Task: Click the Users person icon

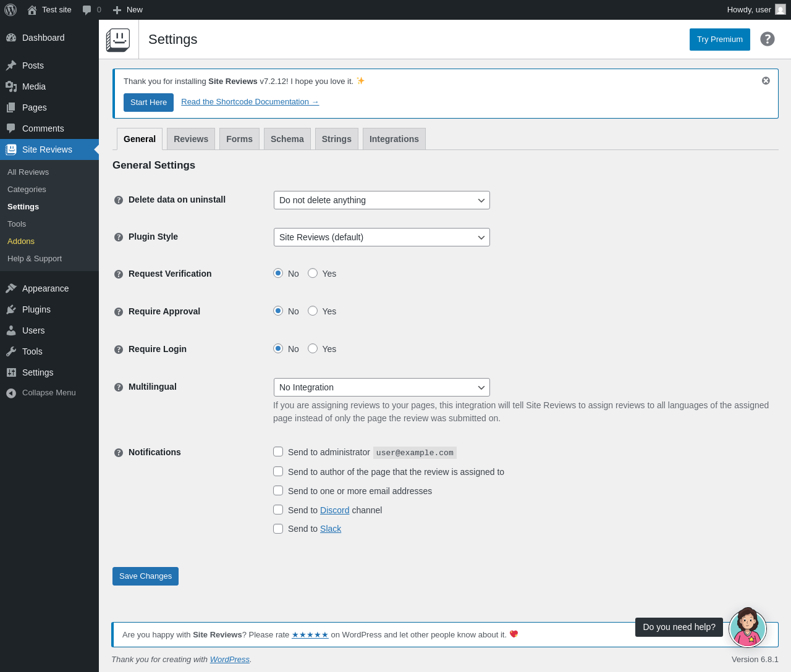Action: tap(11, 330)
